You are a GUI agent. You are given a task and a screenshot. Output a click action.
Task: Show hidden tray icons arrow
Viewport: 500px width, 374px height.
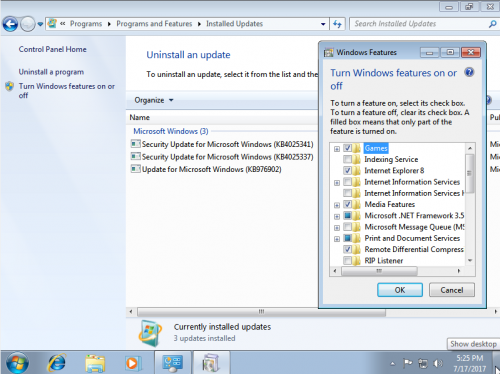(x=393, y=363)
